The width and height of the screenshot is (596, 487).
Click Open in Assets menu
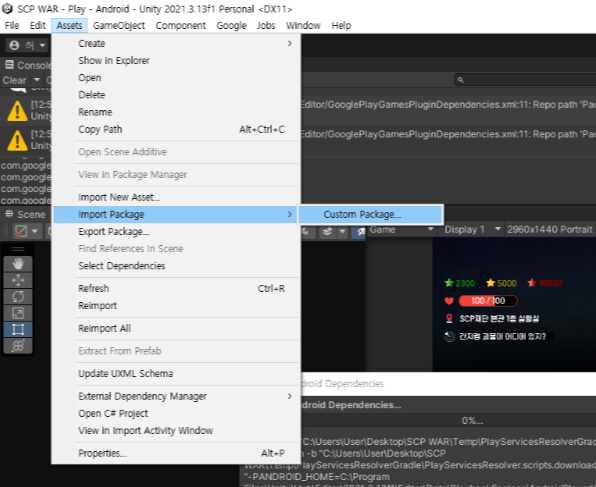[x=176, y=78]
